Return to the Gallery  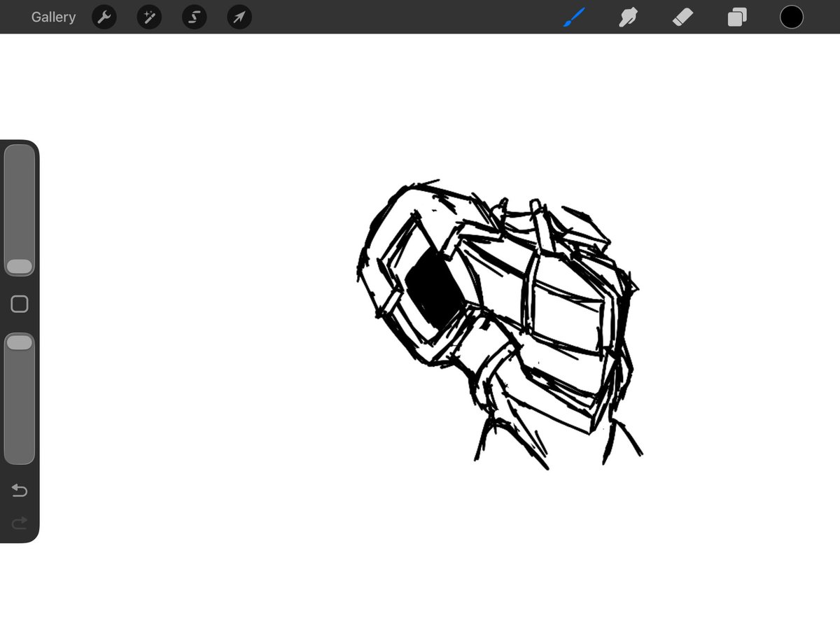53,17
